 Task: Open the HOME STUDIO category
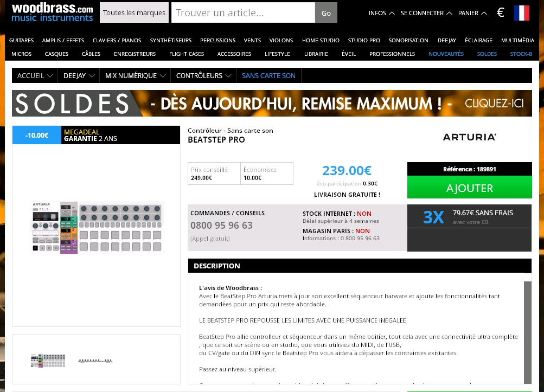(x=321, y=40)
